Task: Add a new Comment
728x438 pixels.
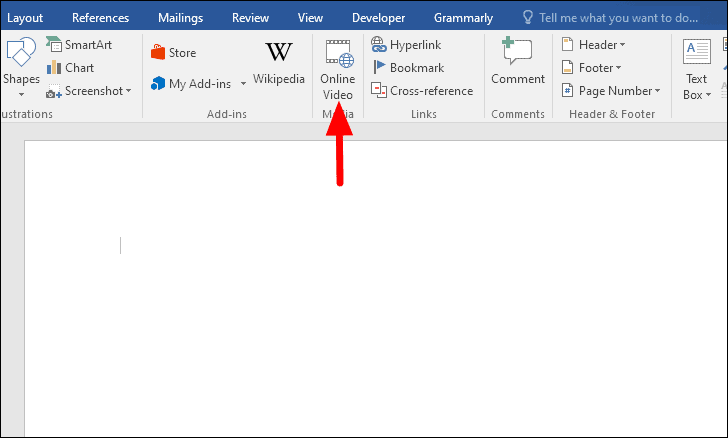Action: (518, 61)
